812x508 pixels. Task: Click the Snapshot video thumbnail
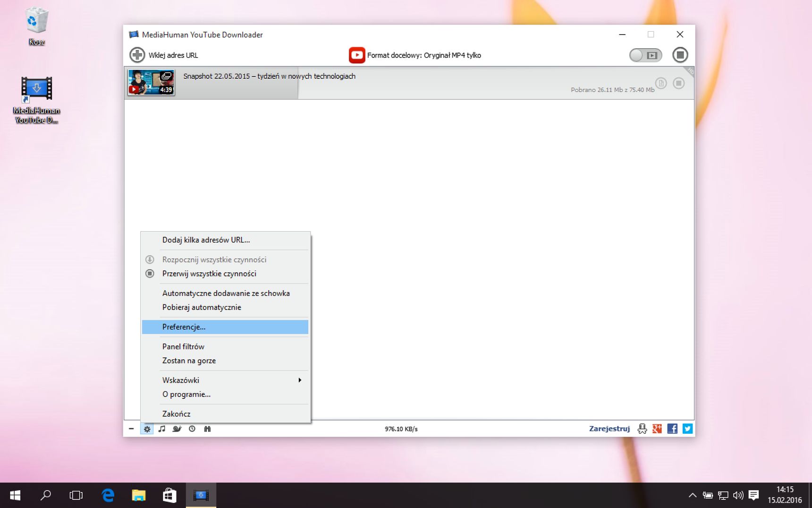coord(151,83)
